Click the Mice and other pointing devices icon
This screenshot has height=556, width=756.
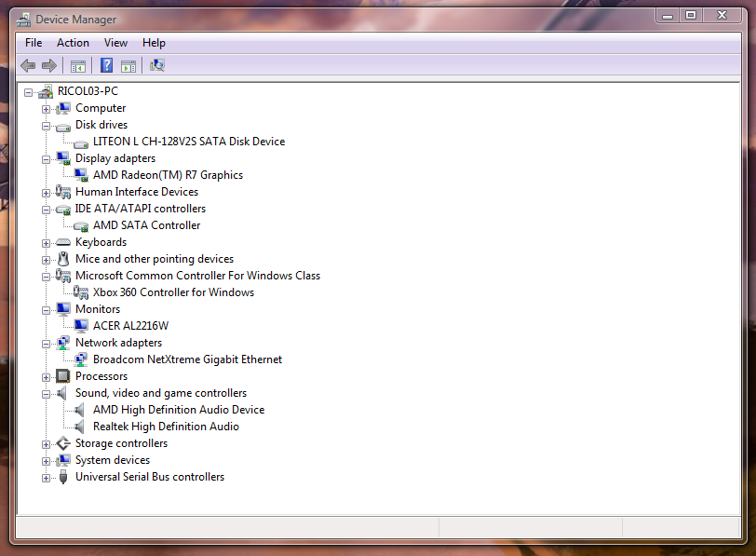tap(63, 259)
